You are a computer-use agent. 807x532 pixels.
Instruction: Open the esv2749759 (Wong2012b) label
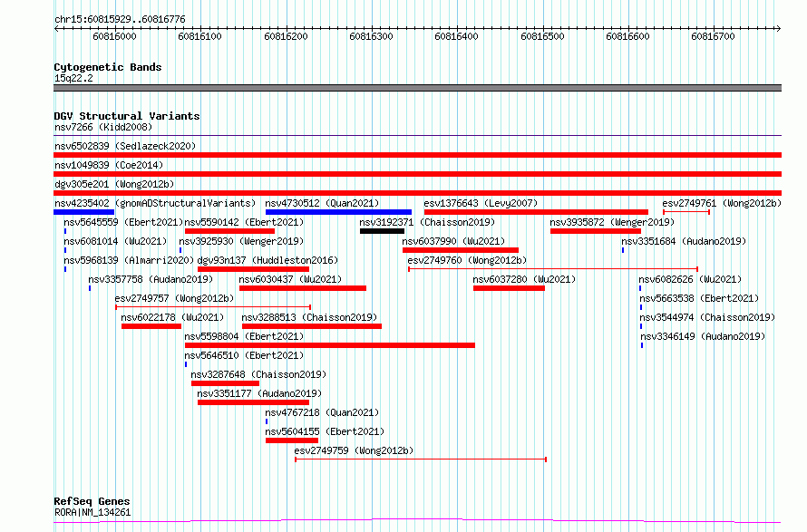click(354, 450)
